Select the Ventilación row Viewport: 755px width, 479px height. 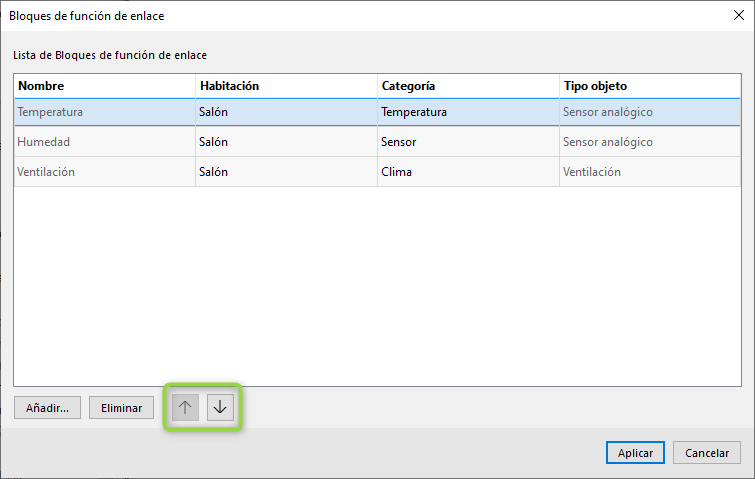(105, 172)
